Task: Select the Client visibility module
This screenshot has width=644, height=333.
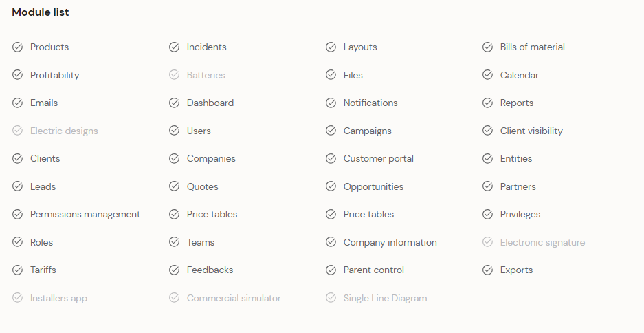Action: 531,131
